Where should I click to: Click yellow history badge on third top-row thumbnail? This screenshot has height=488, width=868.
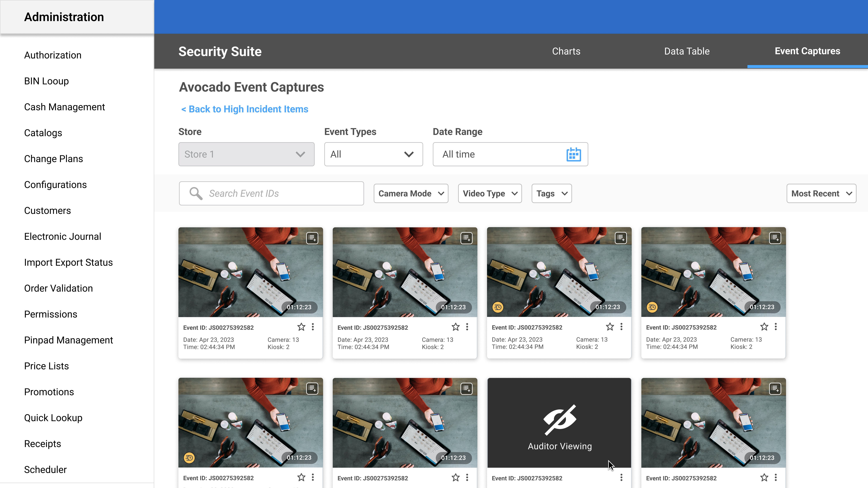[x=498, y=307]
